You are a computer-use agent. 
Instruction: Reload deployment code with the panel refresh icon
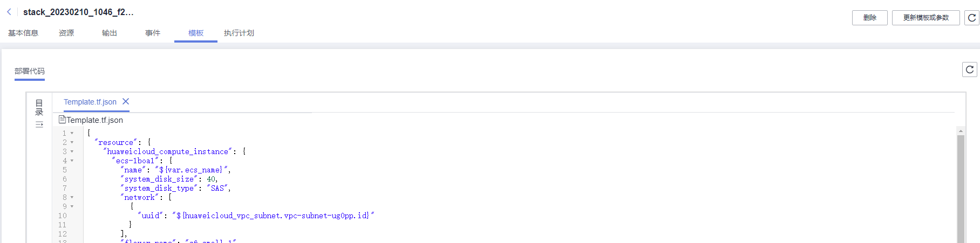point(970,70)
